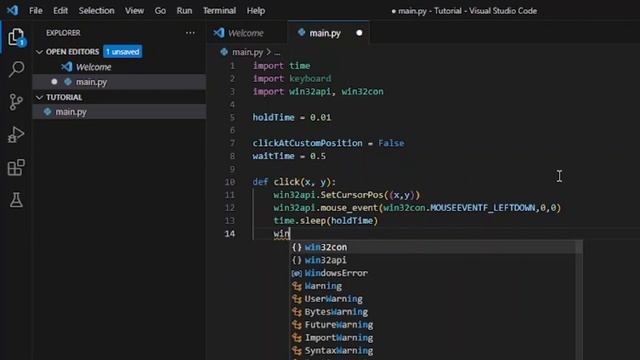Collapse the Open Editors section
The image size is (640, 360).
pyautogui.click(x=40, y=52)
